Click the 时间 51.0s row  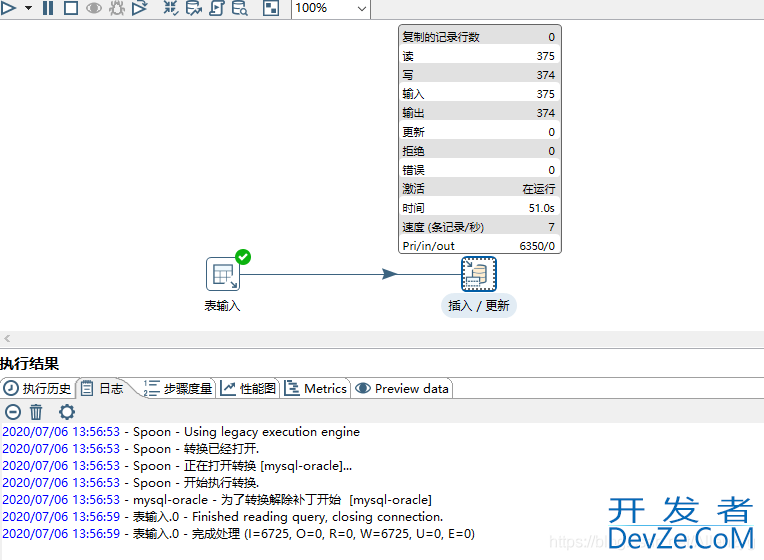tap(479, 208)
